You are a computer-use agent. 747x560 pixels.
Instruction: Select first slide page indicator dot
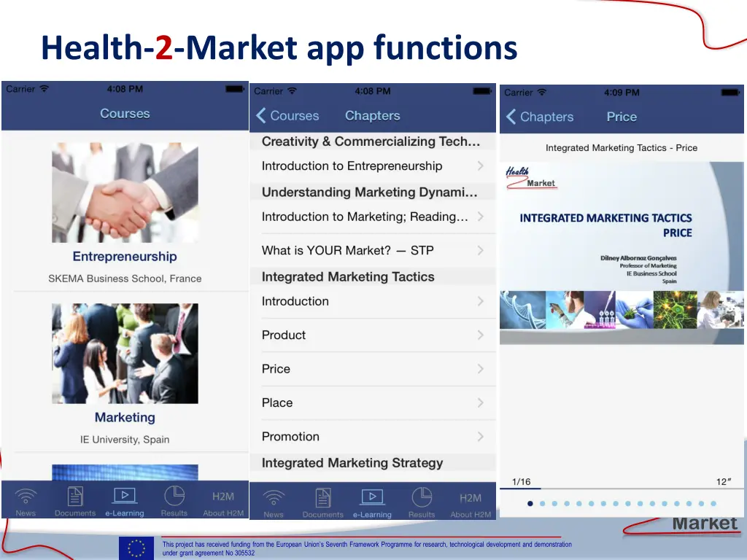(x=530, y=503)
